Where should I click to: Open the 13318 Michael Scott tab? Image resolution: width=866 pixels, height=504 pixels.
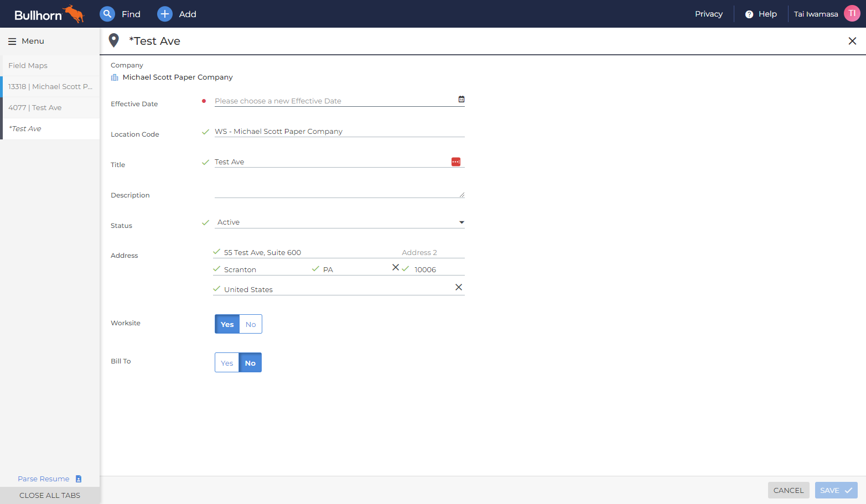[x=51, y=86]
